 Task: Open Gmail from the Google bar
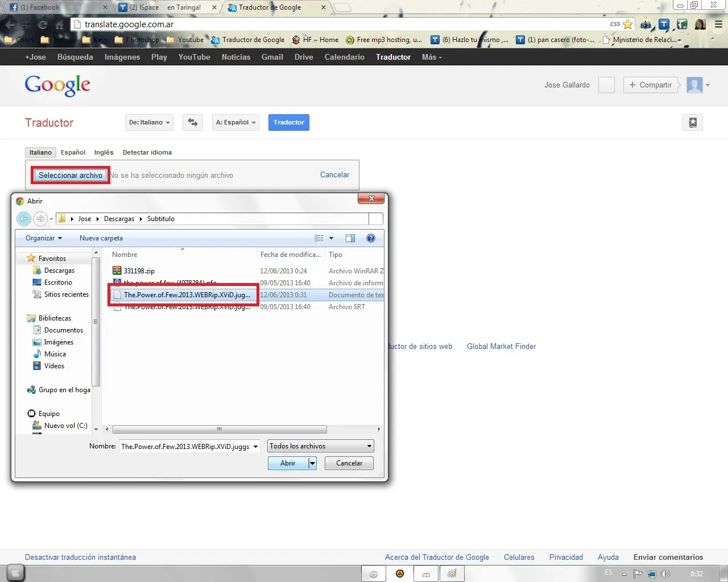pos(272,57)
